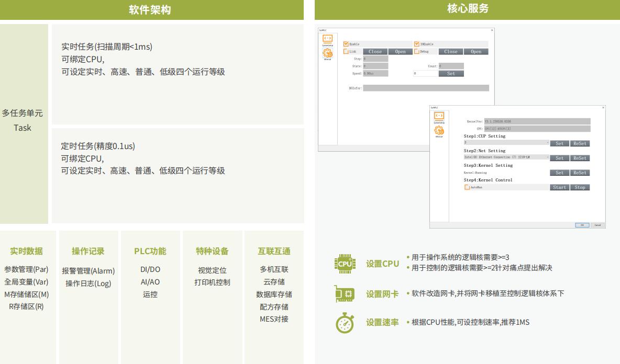Toggle the IOEnable checkbox
Viewport: 620px width, 364px height.
(x=417, y=44)
